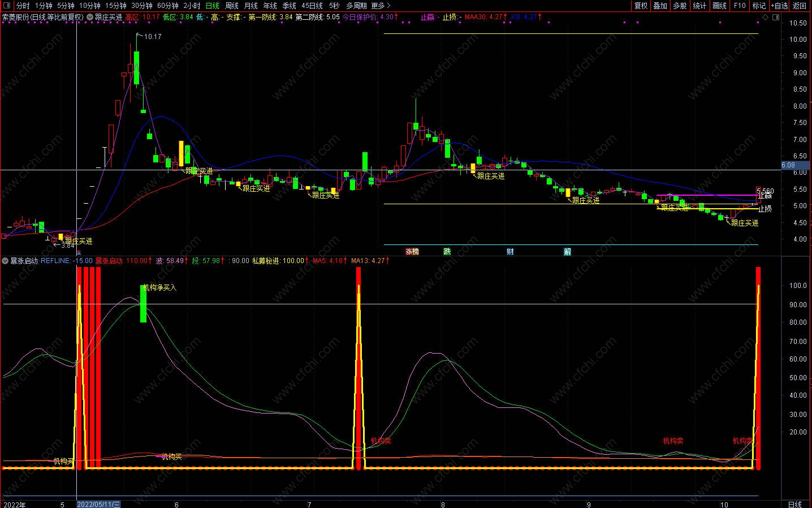This screenshot has height=508, width=812.
Task: Open F10 company info
Action: tap(739, 6)
